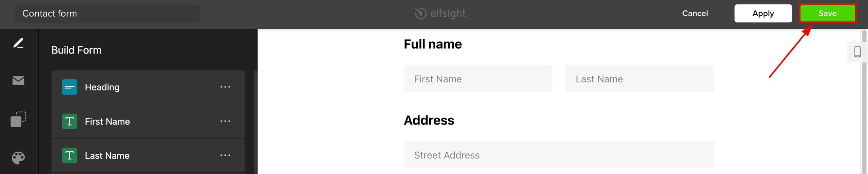868x174 pixels.
Task: Select the Heading item in the list
Action: (136, 87)
